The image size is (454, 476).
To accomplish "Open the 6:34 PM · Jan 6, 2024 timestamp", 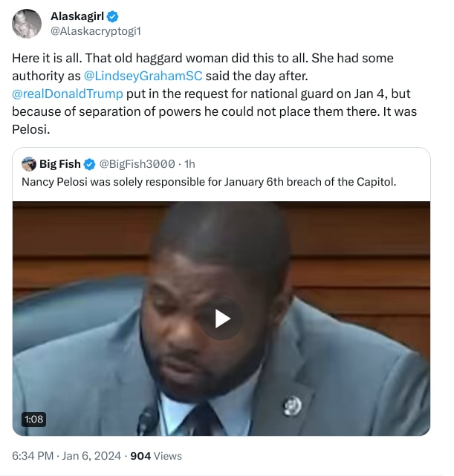I will 67,456.
